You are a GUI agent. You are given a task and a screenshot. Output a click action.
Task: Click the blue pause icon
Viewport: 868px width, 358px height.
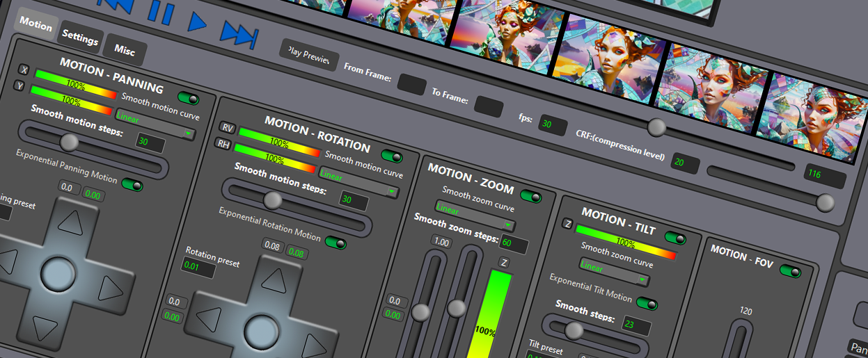coord(161,12)
